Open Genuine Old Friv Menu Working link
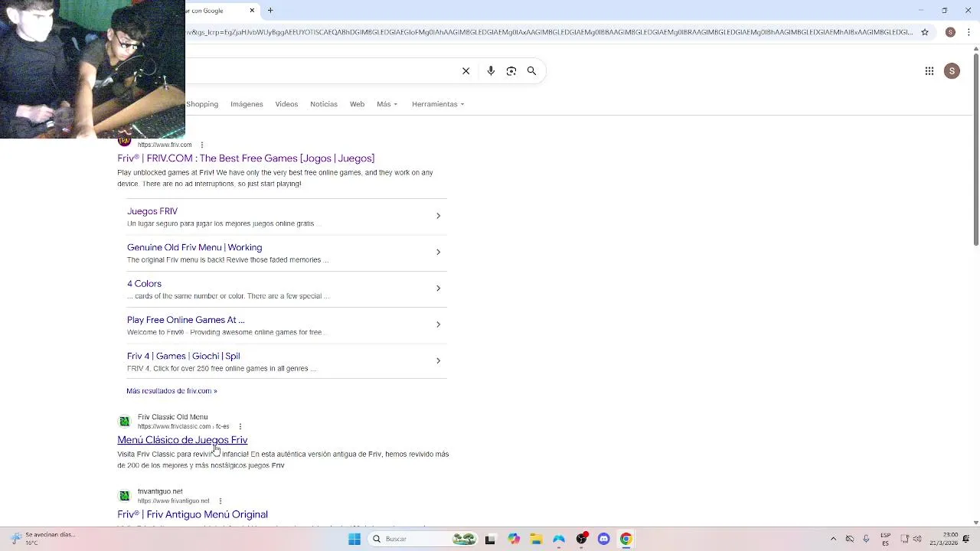 tap(194, 247)
